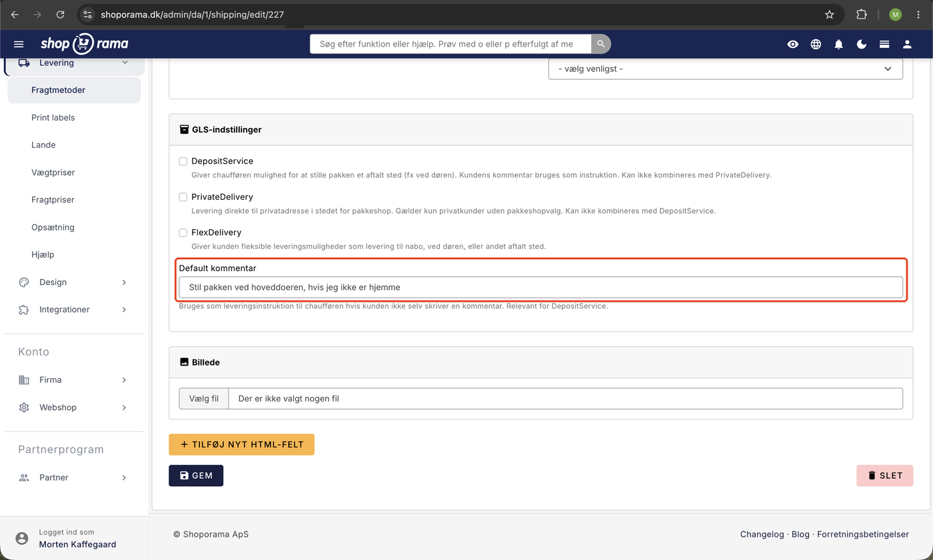Click the search magnifier button

pos(601,44)
